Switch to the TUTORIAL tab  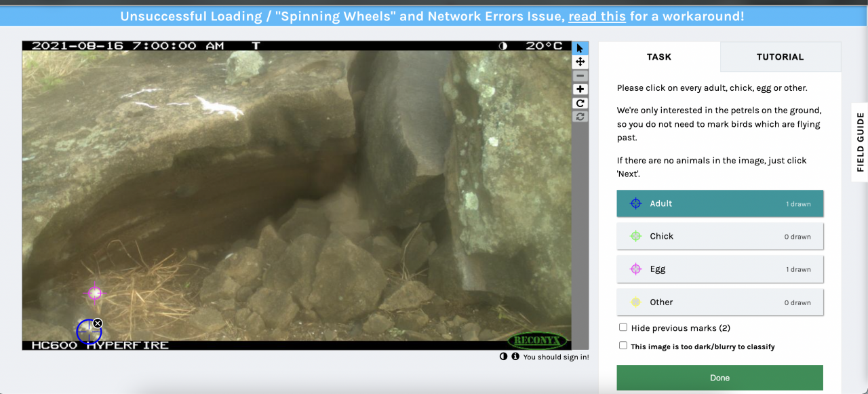781,57
